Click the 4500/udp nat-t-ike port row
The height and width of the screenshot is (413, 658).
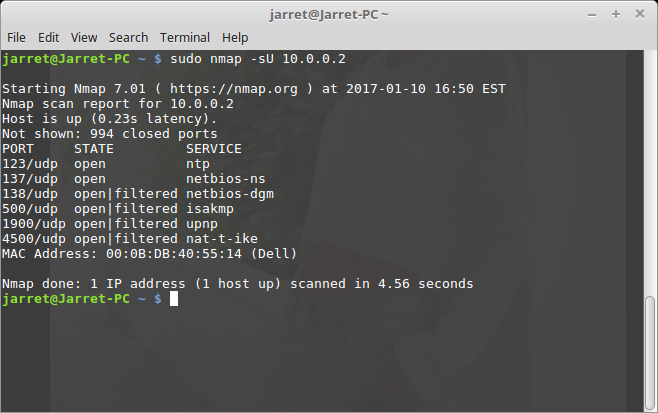pyautogui.click(x=130, y=239)
